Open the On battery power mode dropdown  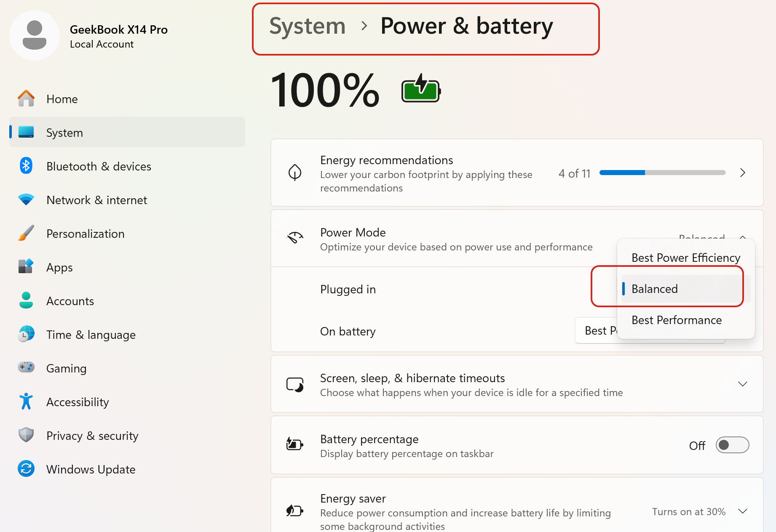(597, 331)
